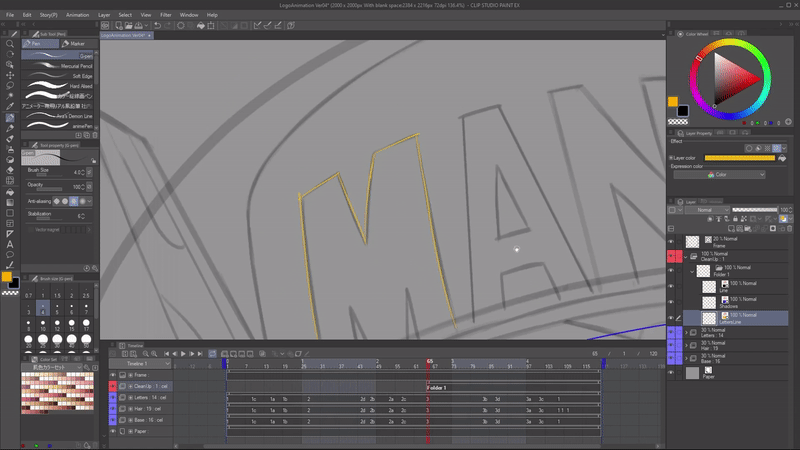This screenshot has width=800, height=450.
Task: Toggle the lock layer icon
Action: (735, 219)
